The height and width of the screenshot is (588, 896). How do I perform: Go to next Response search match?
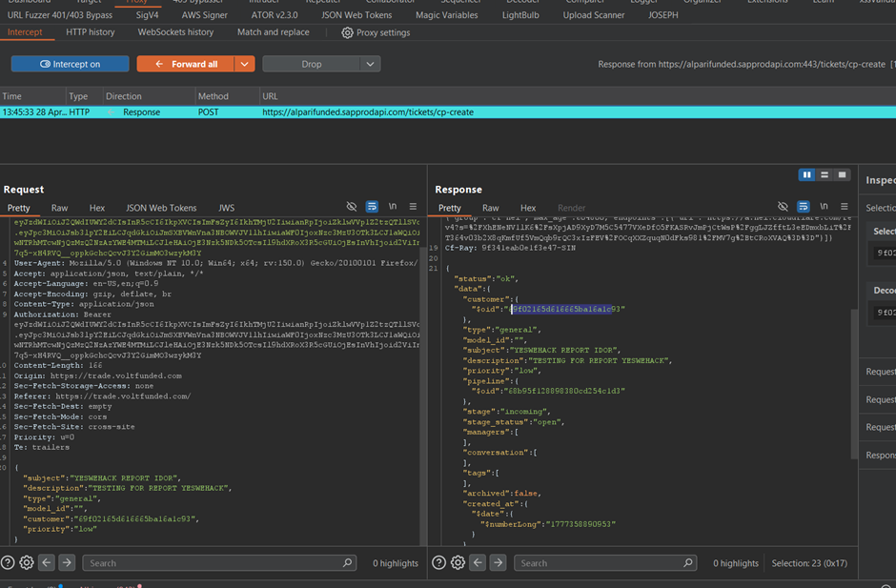tap(499, 563)
